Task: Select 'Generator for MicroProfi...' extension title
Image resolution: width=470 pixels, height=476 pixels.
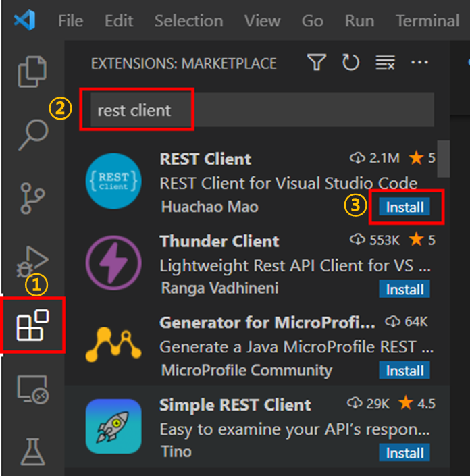Action: [267, 322]
